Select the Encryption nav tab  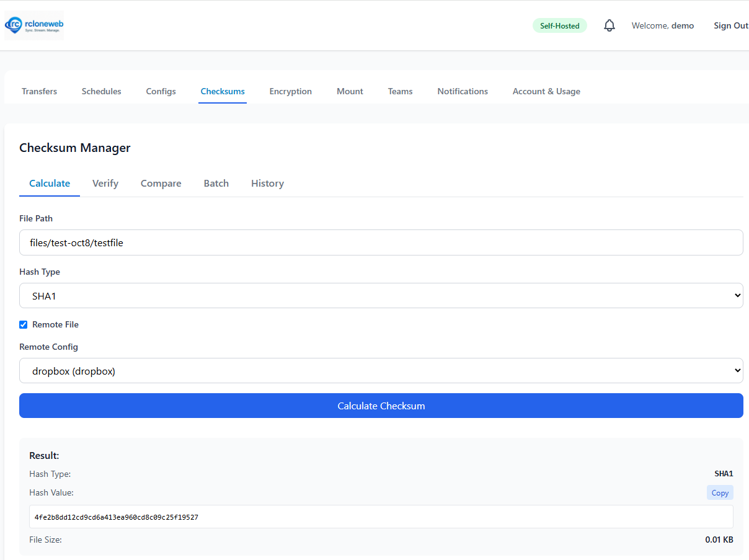tap(290, 91)
